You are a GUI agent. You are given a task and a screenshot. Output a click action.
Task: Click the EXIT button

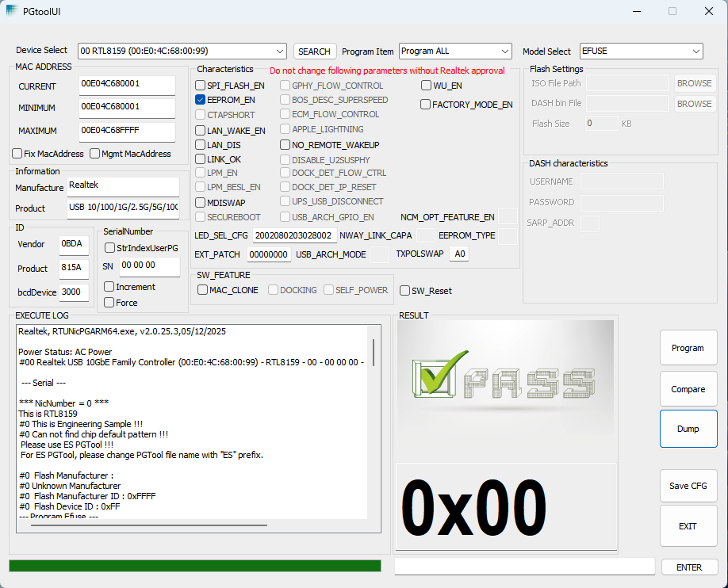pyautogui.click(x=688, y=526)
